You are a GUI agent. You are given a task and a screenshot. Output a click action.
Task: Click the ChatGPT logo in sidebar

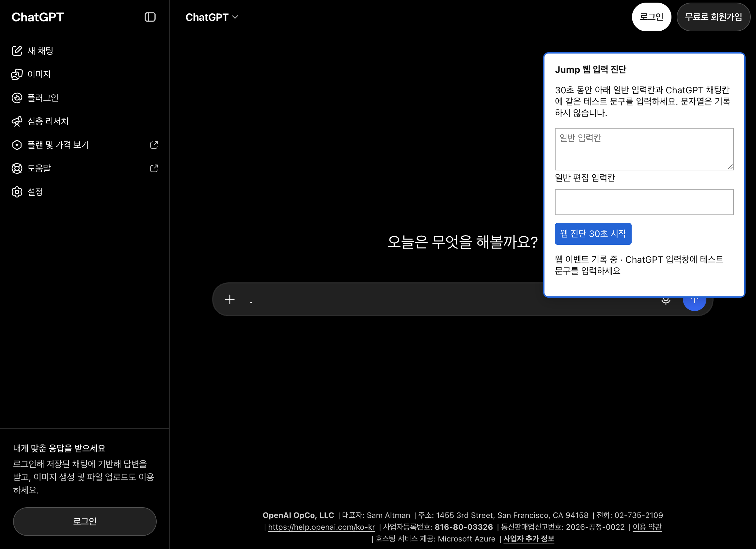click(x=38, y=17)
